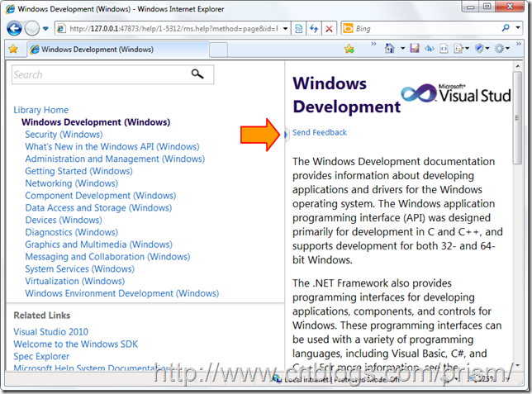Collapse the navigation pane with splitter arrow

[x=286, y=134]
